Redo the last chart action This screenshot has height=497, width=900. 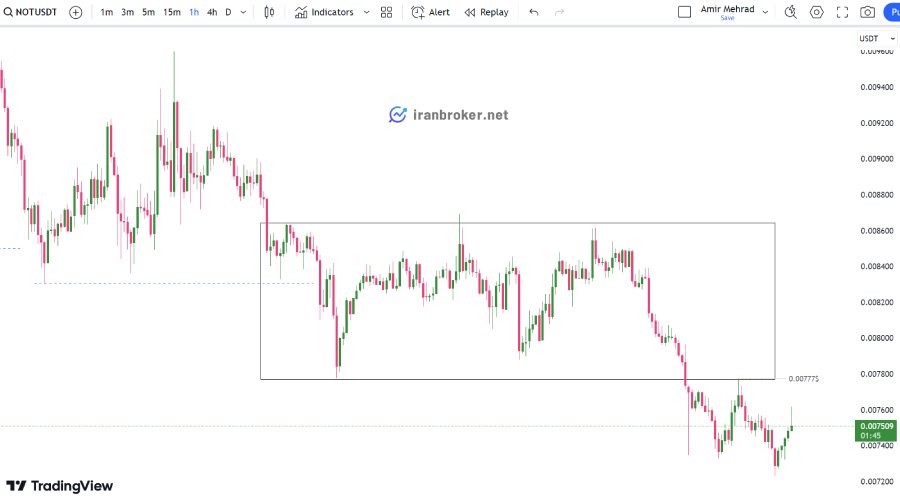560,12
